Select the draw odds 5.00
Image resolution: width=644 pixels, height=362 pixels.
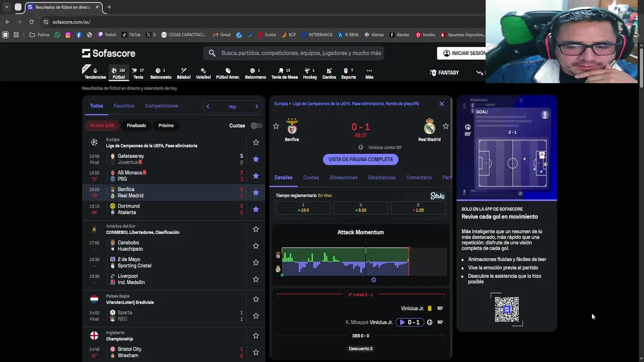(361, 208)
